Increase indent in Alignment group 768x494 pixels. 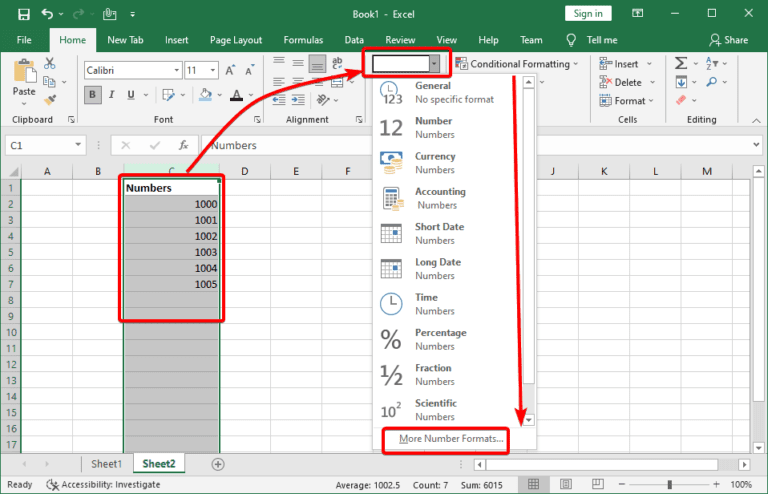coord(298,100)
